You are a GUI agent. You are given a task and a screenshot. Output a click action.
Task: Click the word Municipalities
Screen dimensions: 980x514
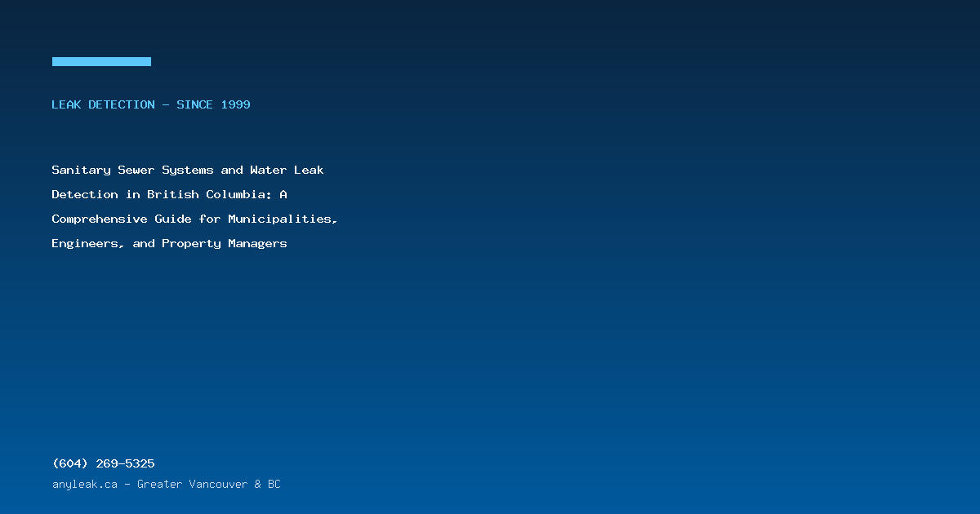tap(282, 219)
